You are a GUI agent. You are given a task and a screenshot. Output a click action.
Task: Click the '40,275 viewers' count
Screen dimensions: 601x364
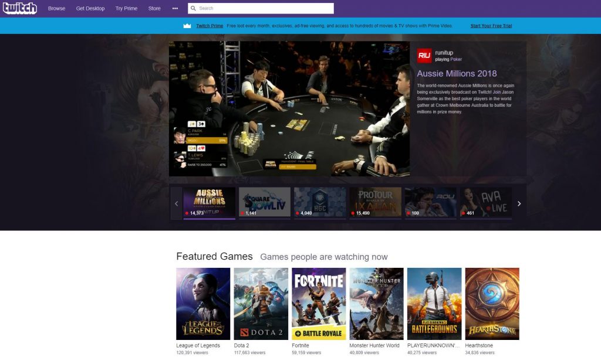click(x=422, y=352)
